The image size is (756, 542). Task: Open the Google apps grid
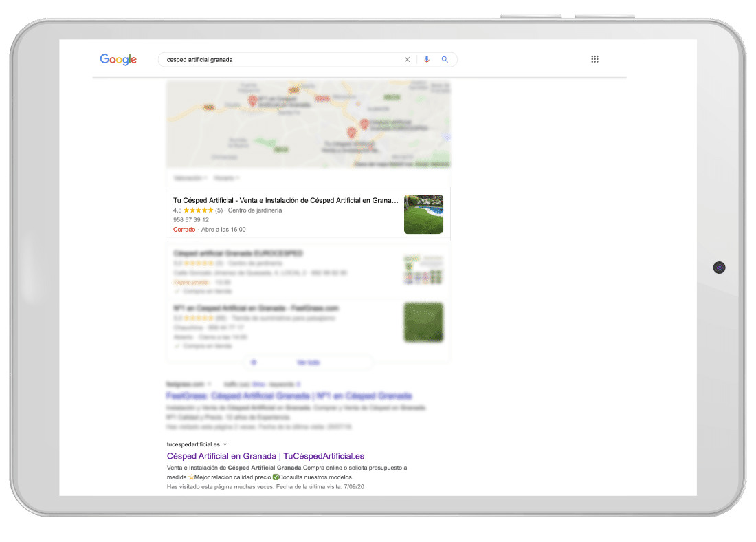click(x=595, y=59)
